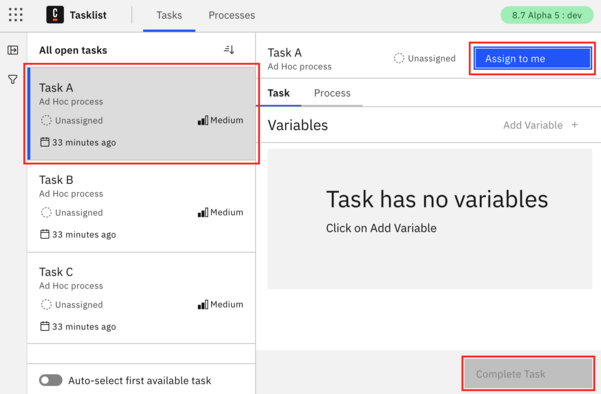This screenshot has height=394, width=601.
Task: Click Task B's calendar date icon
Action: [45, 234]
